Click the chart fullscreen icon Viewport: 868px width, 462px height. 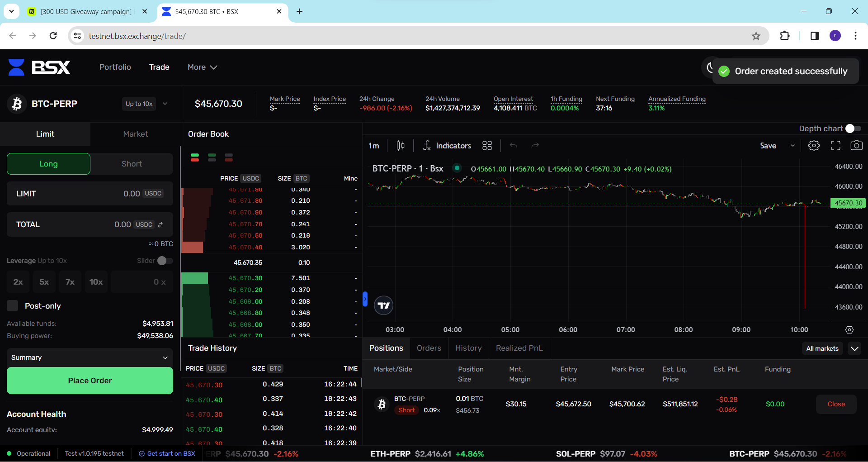click(835, 146)
